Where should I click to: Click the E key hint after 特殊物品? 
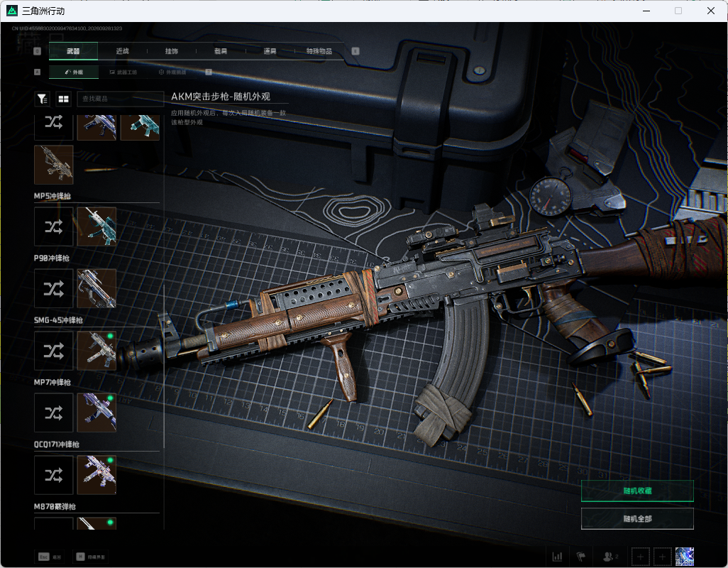coord(355,51)
